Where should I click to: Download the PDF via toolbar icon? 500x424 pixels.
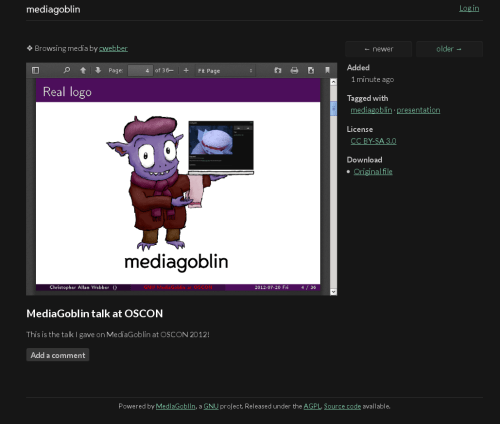pos(311,70)
